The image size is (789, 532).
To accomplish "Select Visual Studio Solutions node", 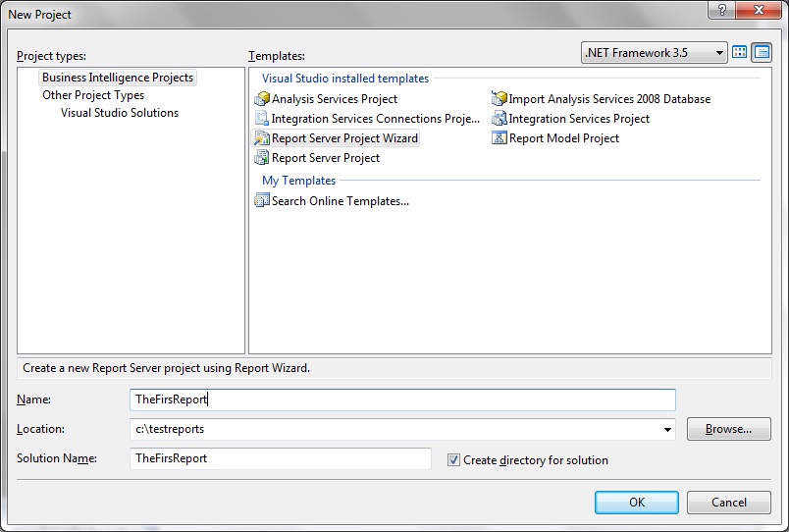I will pyautogui.click(x=120, y=113).
